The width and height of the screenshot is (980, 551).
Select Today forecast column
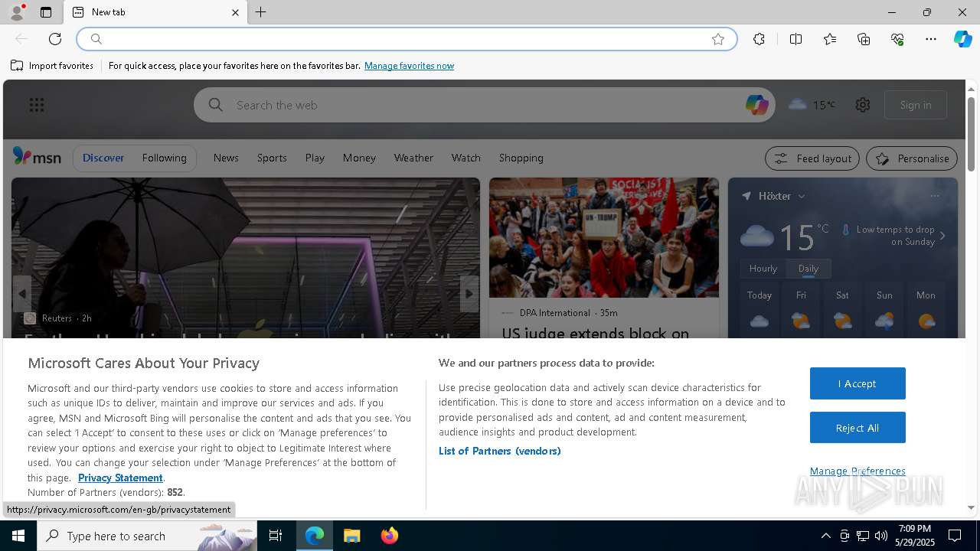759,310
